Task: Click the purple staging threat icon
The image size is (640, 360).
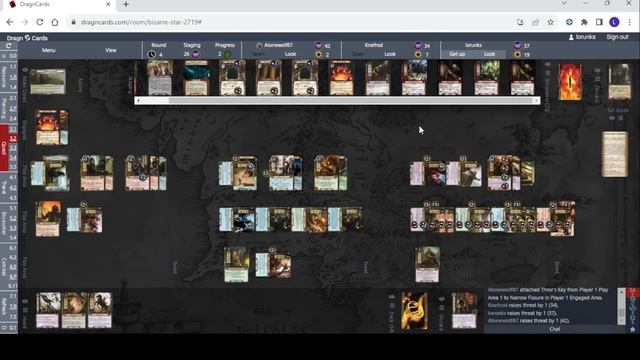Action: pos(196,54)
